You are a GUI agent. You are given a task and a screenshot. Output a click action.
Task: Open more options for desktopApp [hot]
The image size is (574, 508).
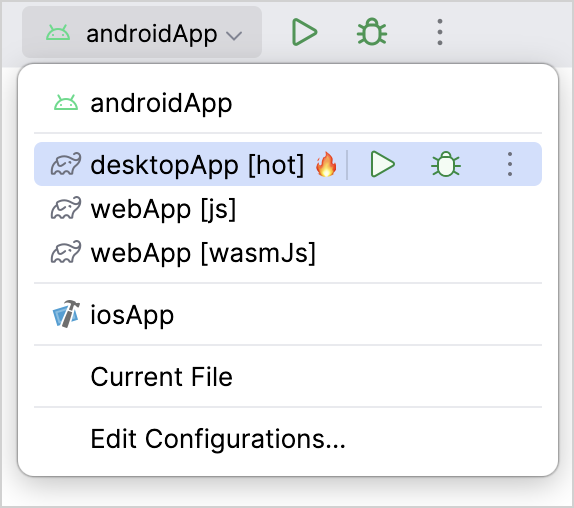pyautogui.click(x=510, y=164)
